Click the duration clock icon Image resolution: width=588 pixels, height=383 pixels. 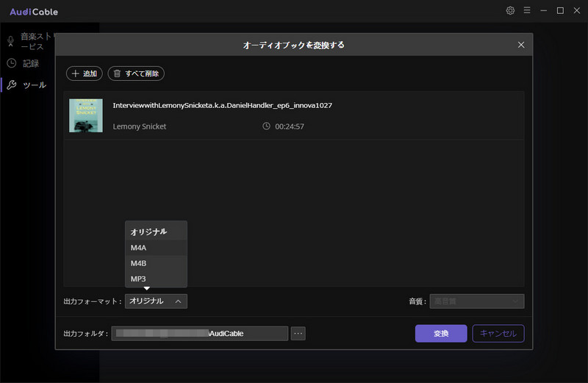click(x=266, y=126)
